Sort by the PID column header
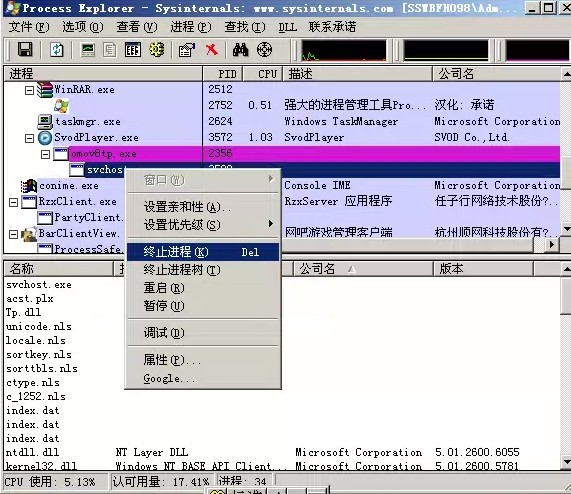Screen dimensions: 571x494 coord(223,74)
